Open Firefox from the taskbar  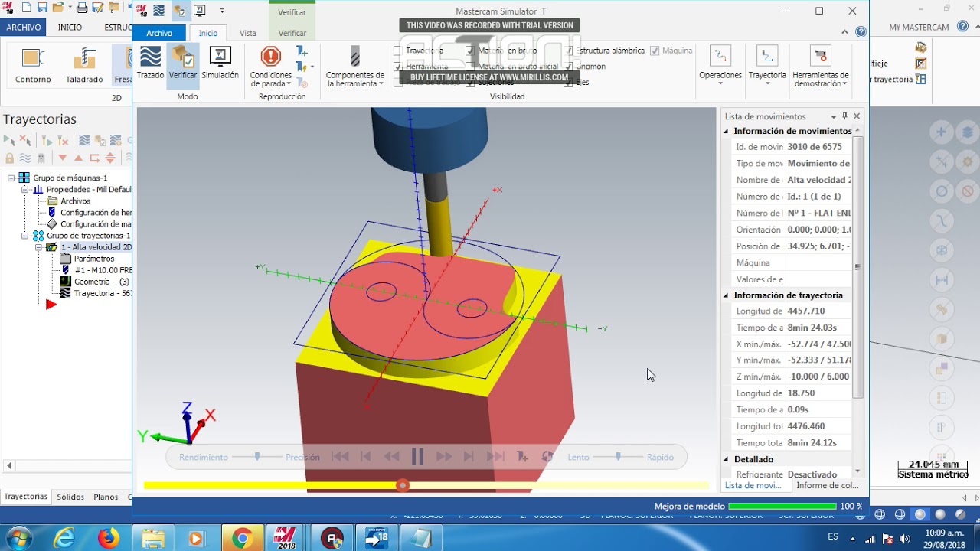click(x=109, y=539)
